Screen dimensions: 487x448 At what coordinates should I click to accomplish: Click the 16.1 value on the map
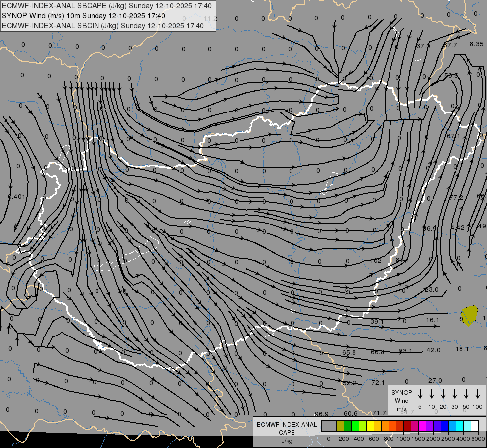[433, 320]
